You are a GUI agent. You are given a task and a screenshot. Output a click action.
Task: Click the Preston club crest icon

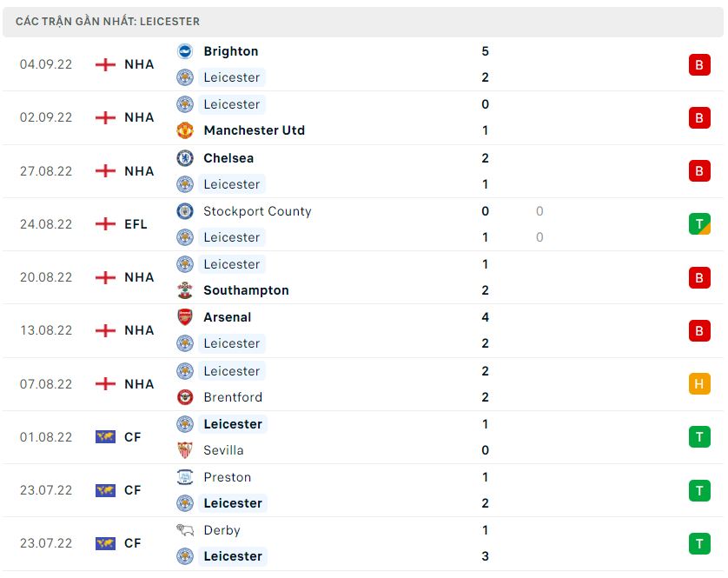coord(185,477)
